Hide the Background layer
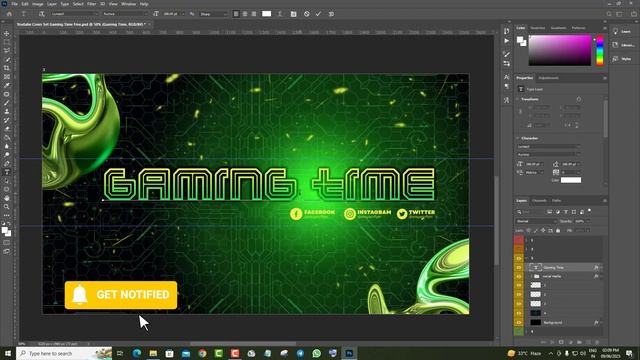The image size is (640, 360). 519,322
